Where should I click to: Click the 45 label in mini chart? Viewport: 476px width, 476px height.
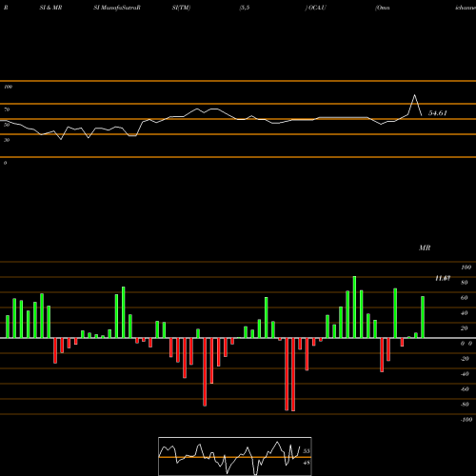[307, 463]
